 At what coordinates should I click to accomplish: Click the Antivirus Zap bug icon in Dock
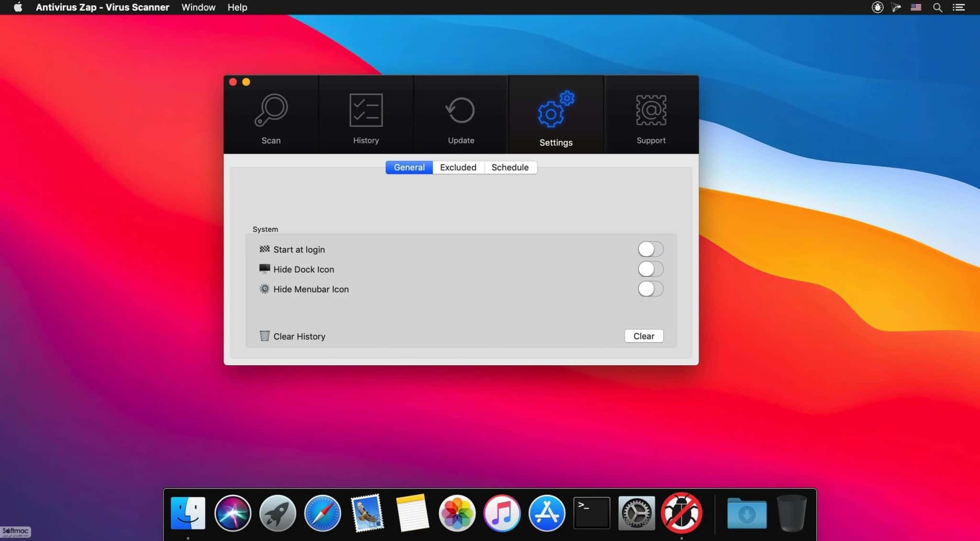point(681,513)
